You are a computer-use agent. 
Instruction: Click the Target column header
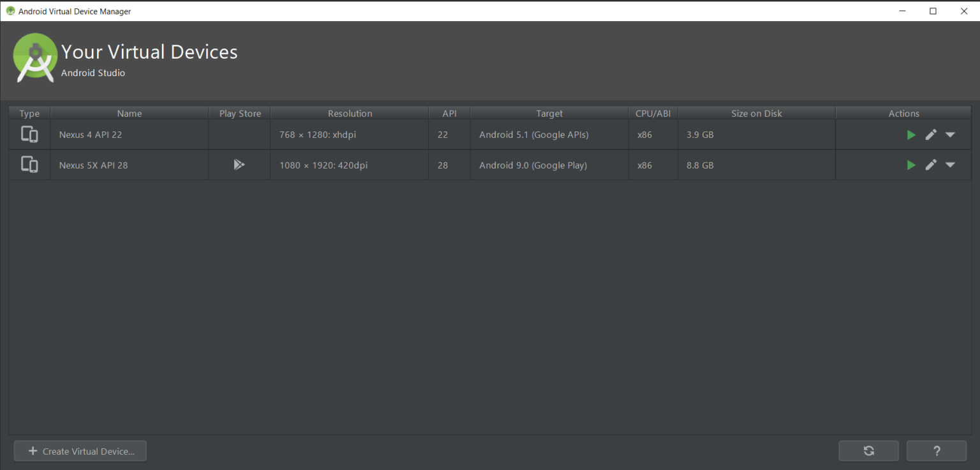[549, 113]
